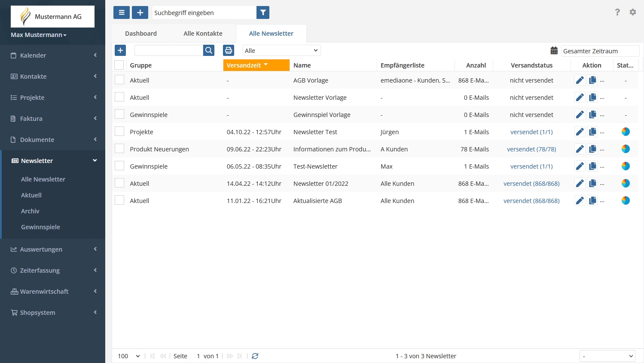644x363 pixels.
Task: Check the Newsletter Vorlage row checkbox
Action: [119, 97]
